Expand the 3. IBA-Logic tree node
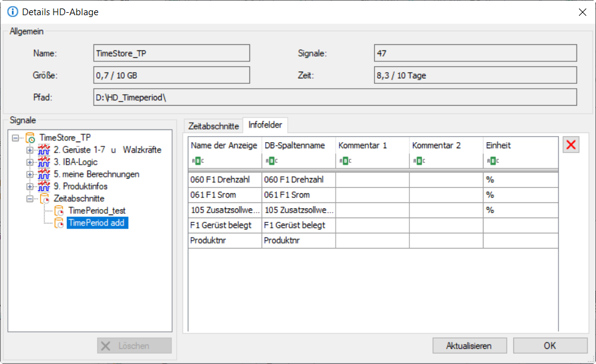Image resolution: width=596 pixels, height=364 pixels. coord(30,162)
